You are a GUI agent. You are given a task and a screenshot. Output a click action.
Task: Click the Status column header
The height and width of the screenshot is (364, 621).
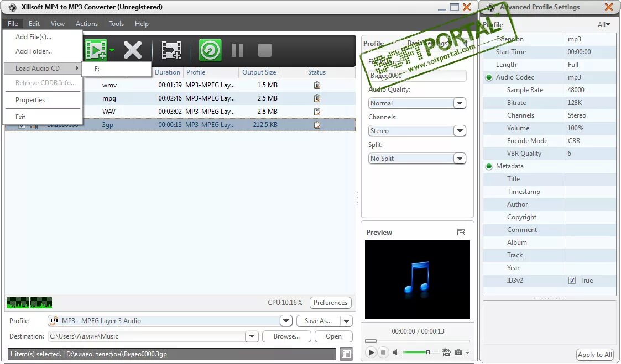(317, 72)
